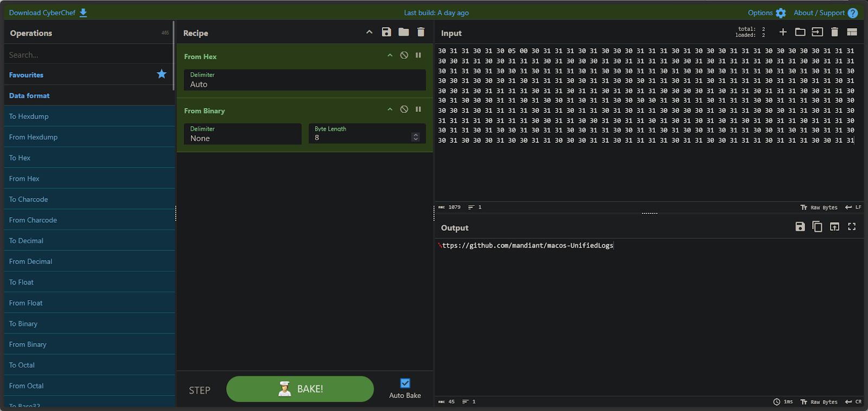
Task: Select To Hexdump operation
Action: tap(90, 116)
